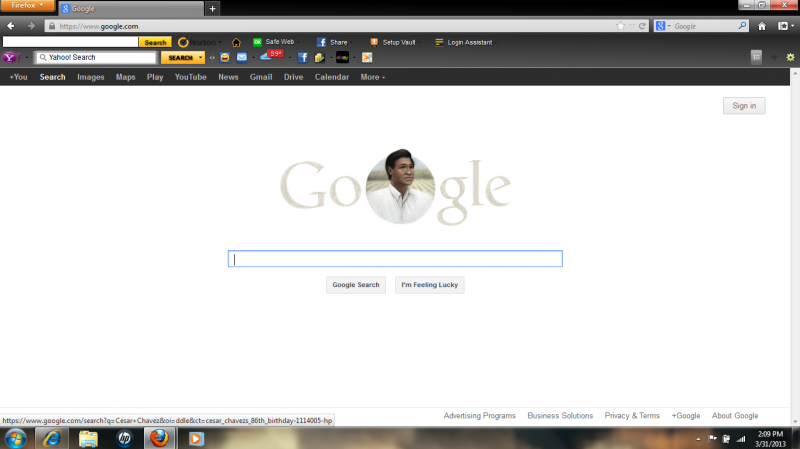Click the bookmark star in the address bar

point(620,26)
